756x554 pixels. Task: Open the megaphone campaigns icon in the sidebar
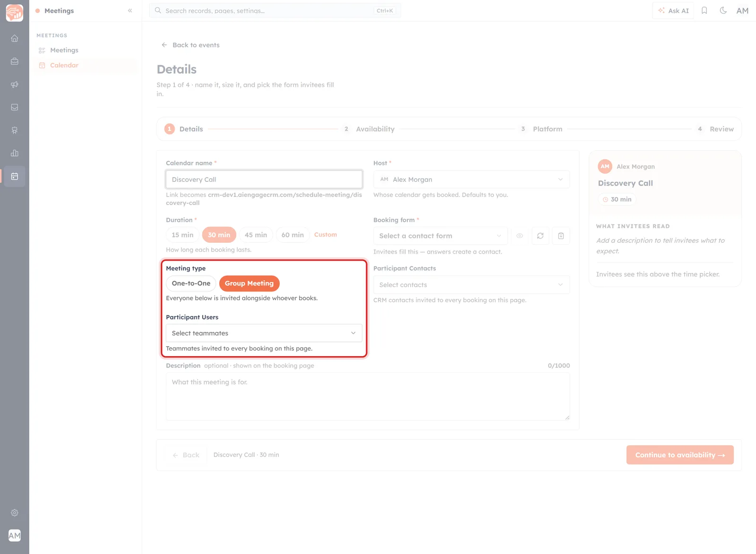point(15,85)
